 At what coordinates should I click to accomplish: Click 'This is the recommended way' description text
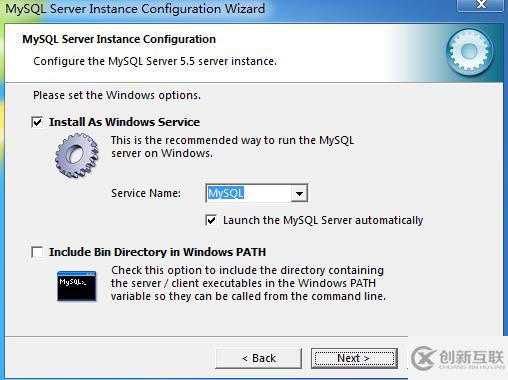point(232,147)
